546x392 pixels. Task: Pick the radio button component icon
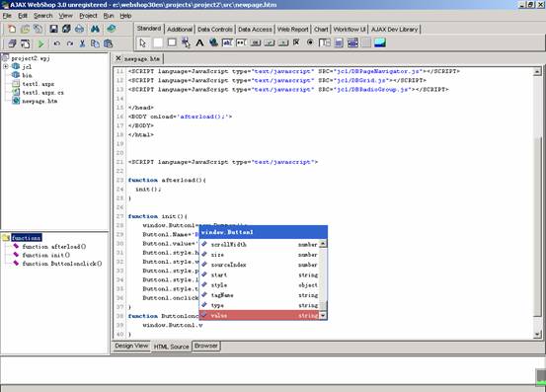click(x=310, y=42)
